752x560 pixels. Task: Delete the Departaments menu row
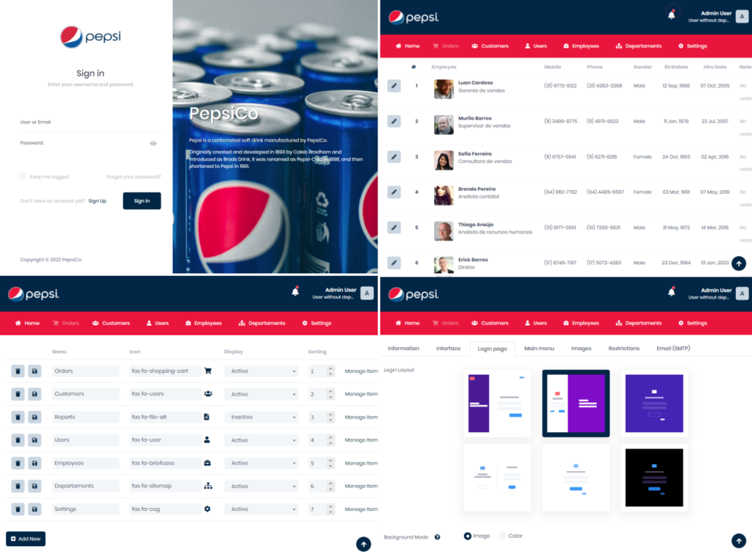click(x=18, y=486)
